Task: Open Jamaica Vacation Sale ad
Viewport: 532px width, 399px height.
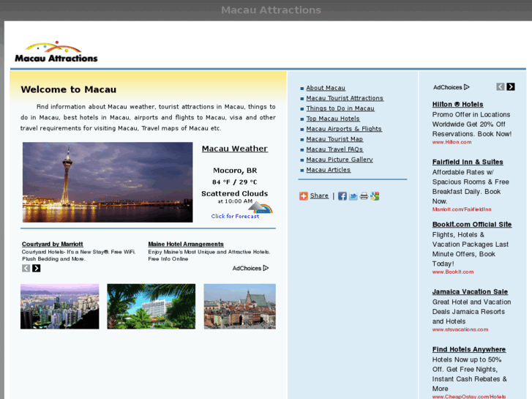Action: pyautogui.click(x=470, y=291)
